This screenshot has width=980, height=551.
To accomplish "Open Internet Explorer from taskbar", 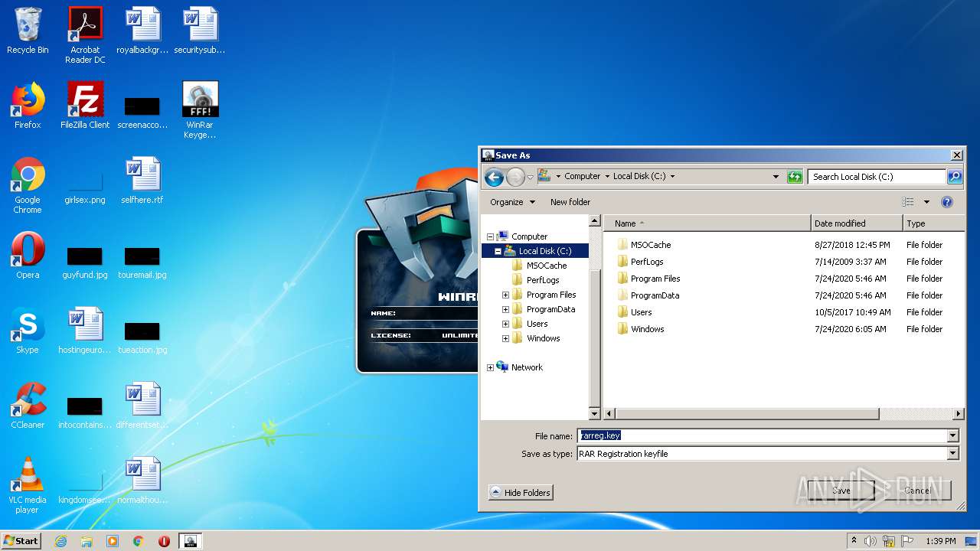I will click(60, 541).
